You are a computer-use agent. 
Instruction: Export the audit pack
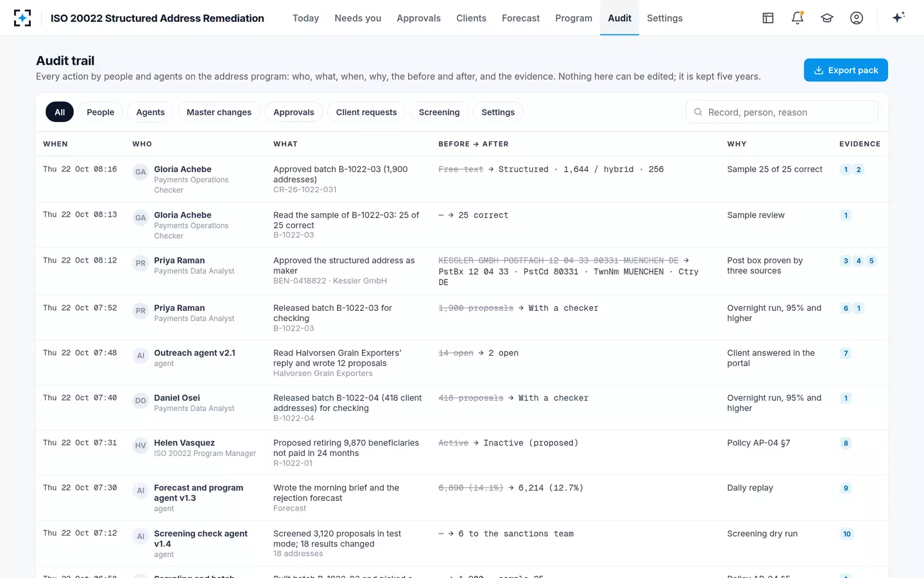(x=846, y=70)
